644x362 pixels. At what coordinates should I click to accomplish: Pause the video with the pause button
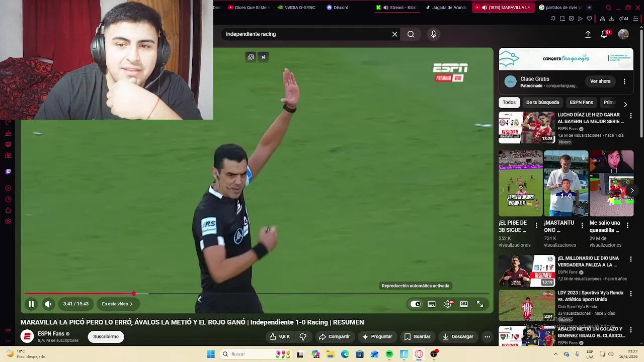31,304
